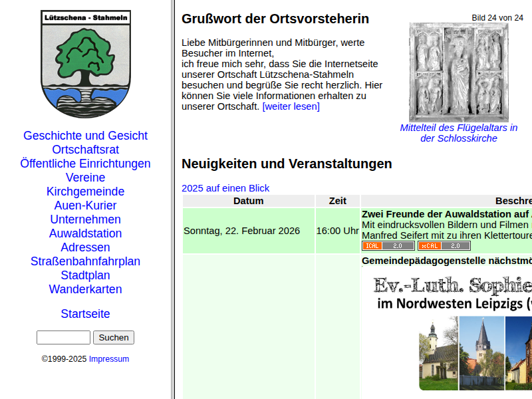Screen dimensions: 532x399
Task: Follow the weiter lesen link
Action: coord(291,106)
